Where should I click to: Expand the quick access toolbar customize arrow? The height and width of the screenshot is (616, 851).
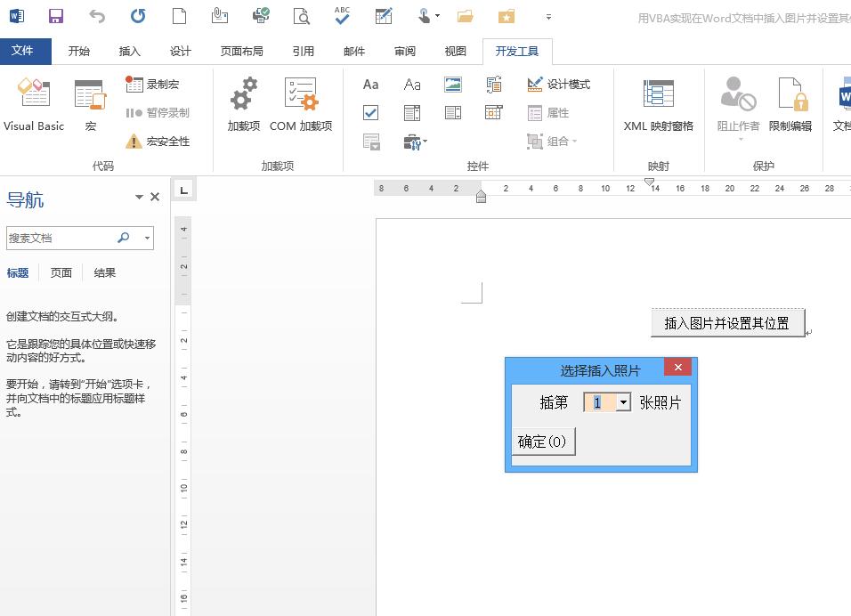coord(548,16)
